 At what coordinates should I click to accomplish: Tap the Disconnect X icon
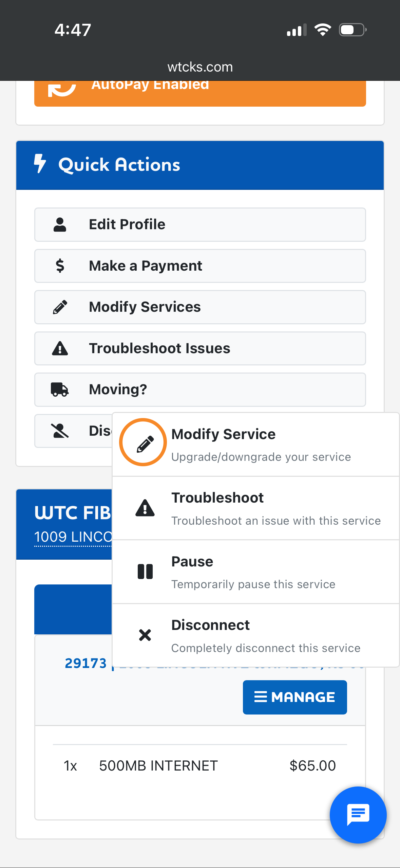[145, 635]
